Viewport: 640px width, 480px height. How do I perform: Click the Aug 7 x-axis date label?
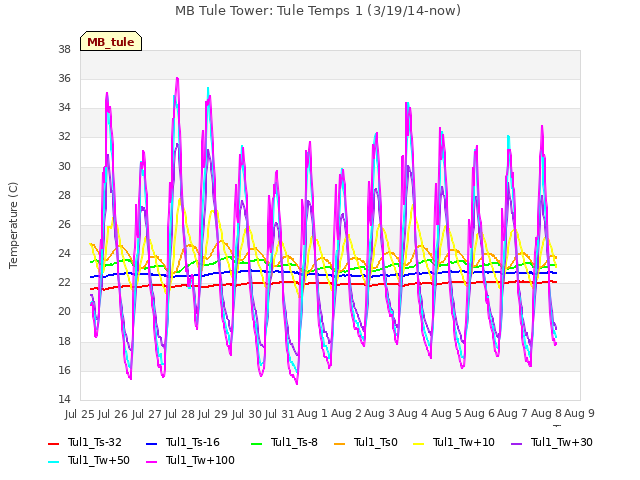pyautogui.click(x=513, y=413)
